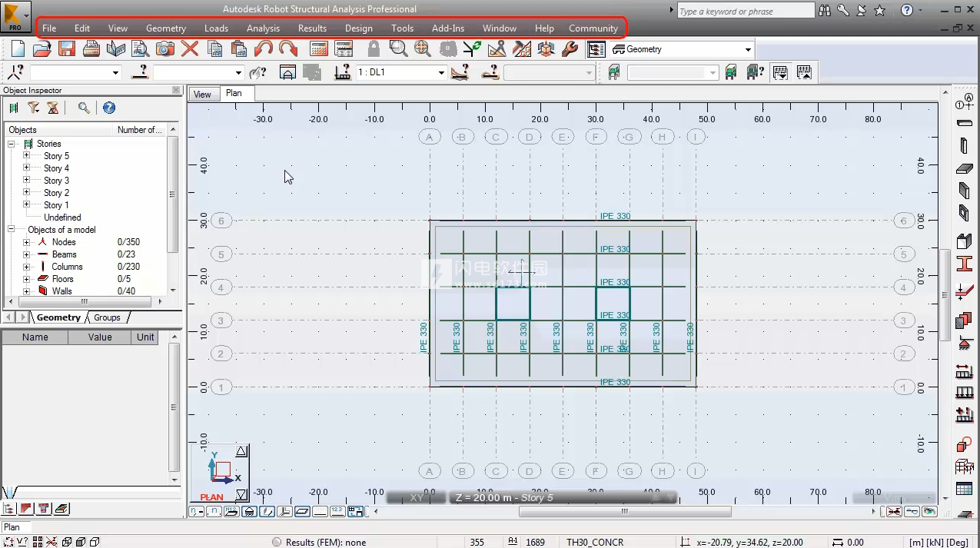
Task: Expand the Story 5 tree node
Action: click(x=26, y=156)
